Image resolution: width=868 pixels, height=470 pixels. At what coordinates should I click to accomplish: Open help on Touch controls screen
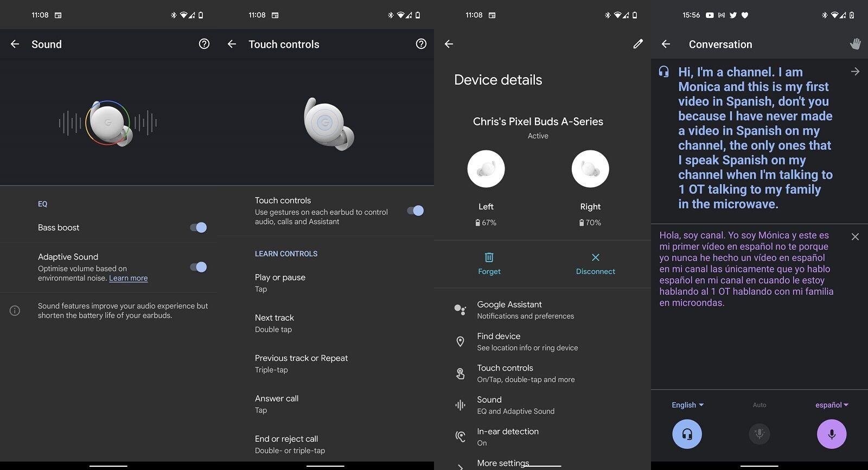tap(421, 44)
